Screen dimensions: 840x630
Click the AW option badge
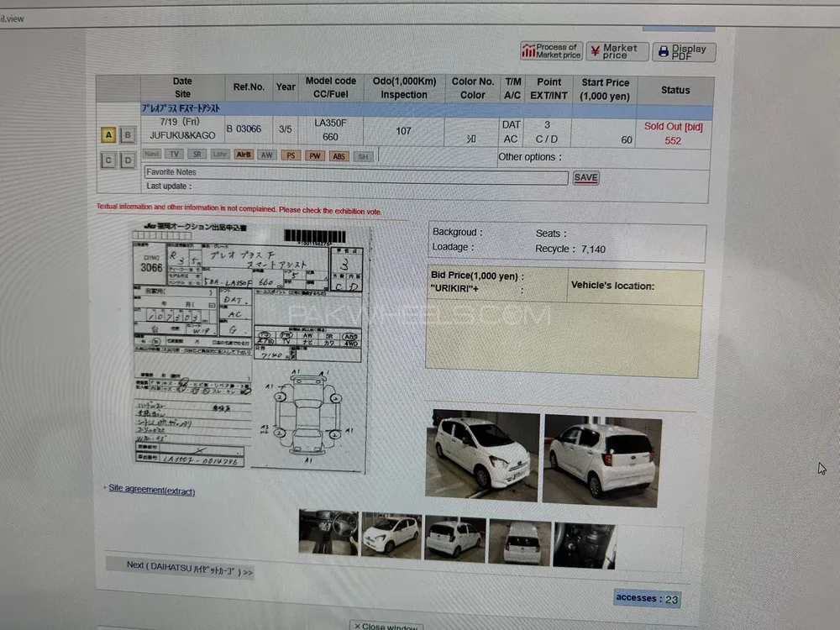pos(267,155)
